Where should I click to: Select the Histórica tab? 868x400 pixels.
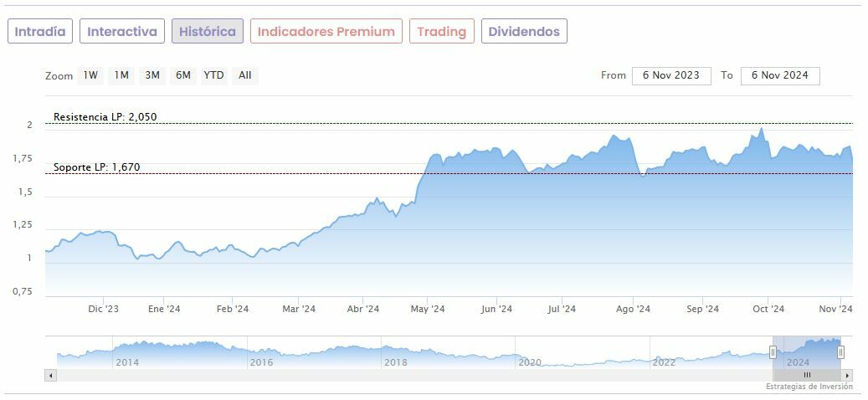[208, 32]
